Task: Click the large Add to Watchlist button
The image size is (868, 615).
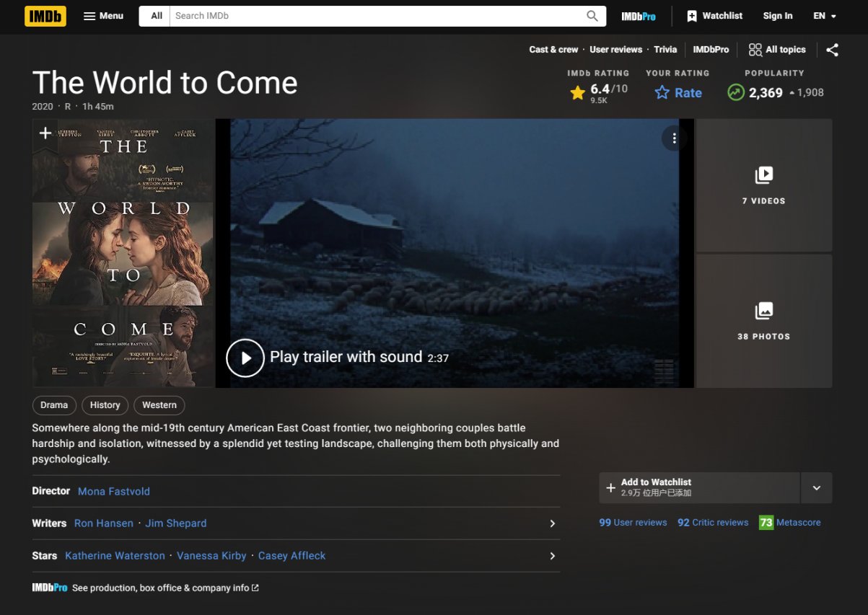Action: coord(699,488)
